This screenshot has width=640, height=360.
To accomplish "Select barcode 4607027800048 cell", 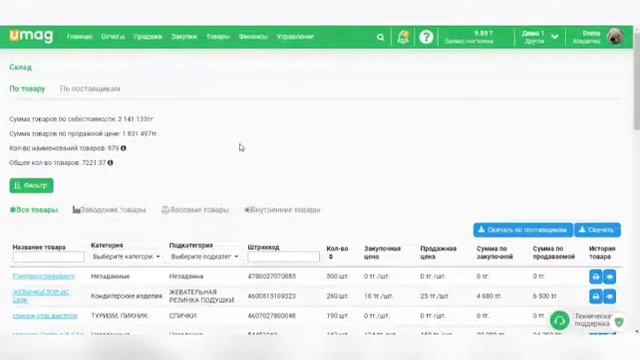I will 271,316.
